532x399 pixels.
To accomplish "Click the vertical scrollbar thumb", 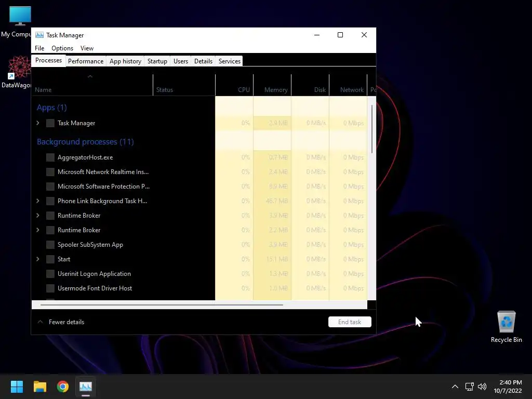I will point(372,129).
